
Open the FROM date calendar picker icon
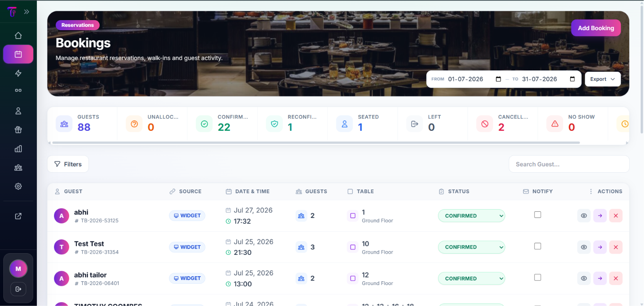pyautogui.click(x=499, y=79)
